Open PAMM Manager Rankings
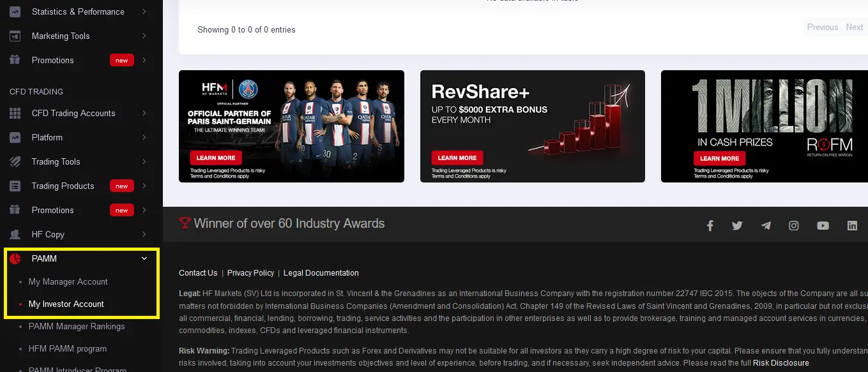 pyautogui.click(x=77, y=326)
